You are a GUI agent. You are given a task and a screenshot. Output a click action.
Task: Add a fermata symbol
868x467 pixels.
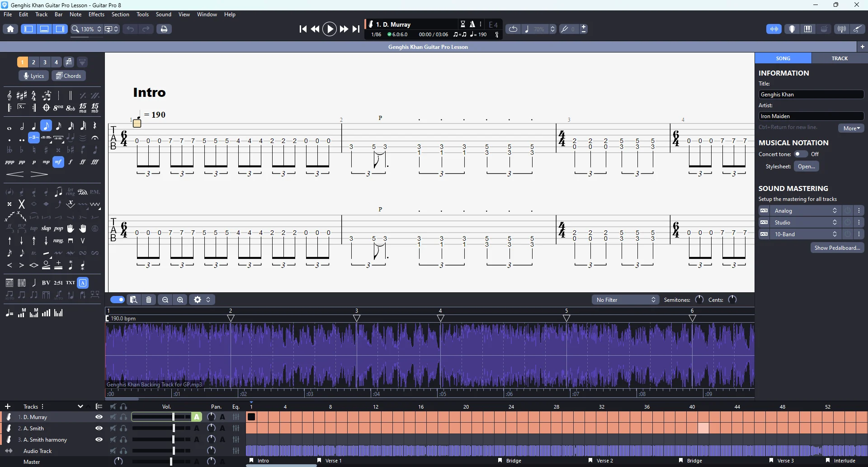pos(95,138)
